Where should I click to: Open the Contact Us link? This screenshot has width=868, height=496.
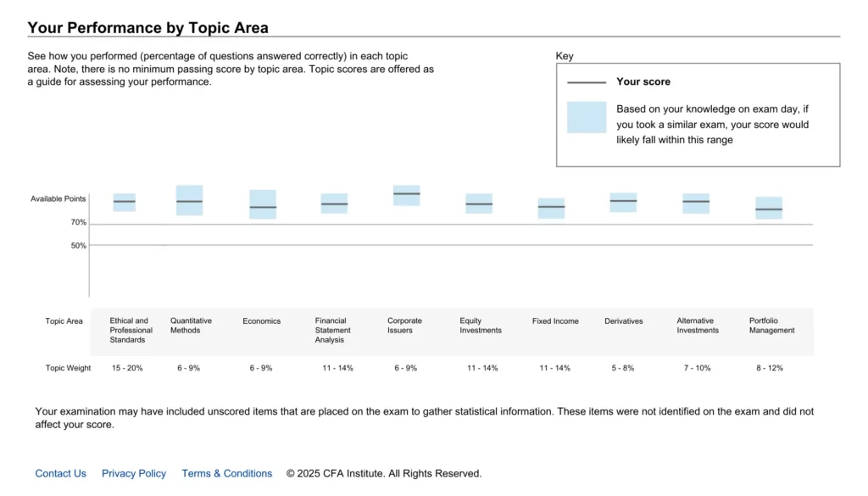click(x=60, y=473)
